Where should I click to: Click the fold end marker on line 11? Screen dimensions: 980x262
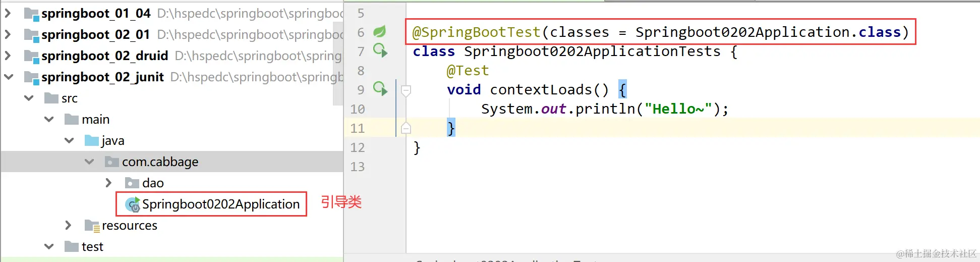coord(406,128)
